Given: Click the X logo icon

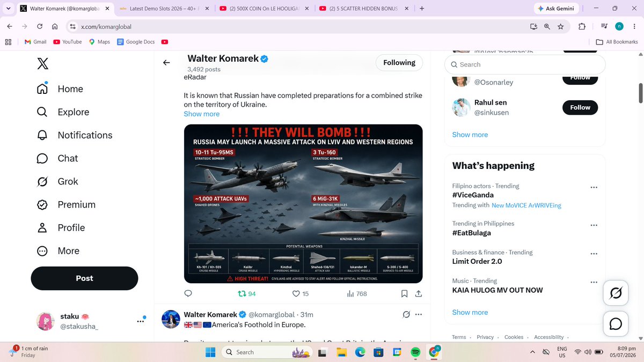Looking at the screenshot, I should (43, 64).
